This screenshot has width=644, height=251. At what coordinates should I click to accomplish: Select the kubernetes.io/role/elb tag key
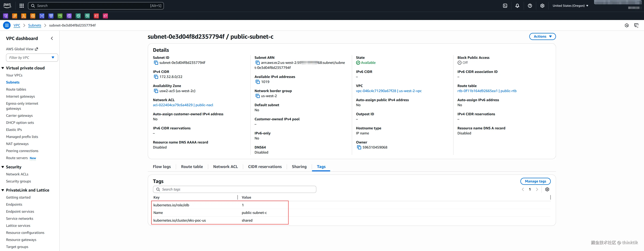coord(171,205)
